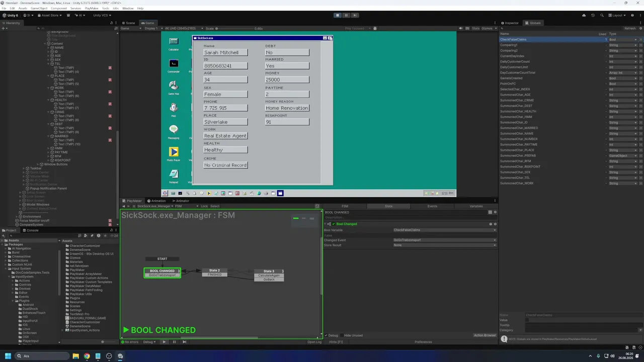Select the State 3 node in FSM graph

tap(269, 275)
